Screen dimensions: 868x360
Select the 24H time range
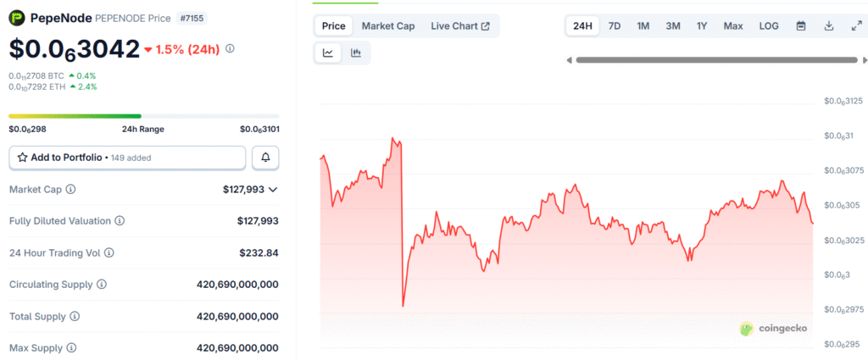[x=582, y=26]
